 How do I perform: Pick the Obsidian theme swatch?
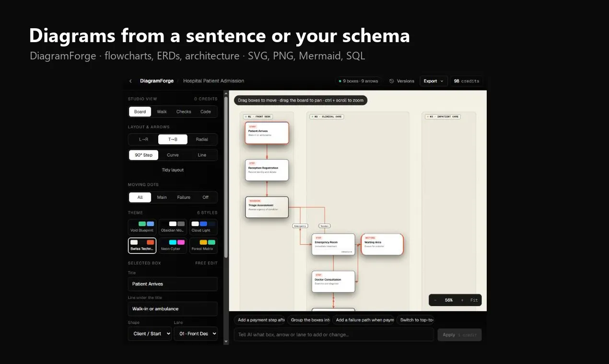click(x=173, y=227)
